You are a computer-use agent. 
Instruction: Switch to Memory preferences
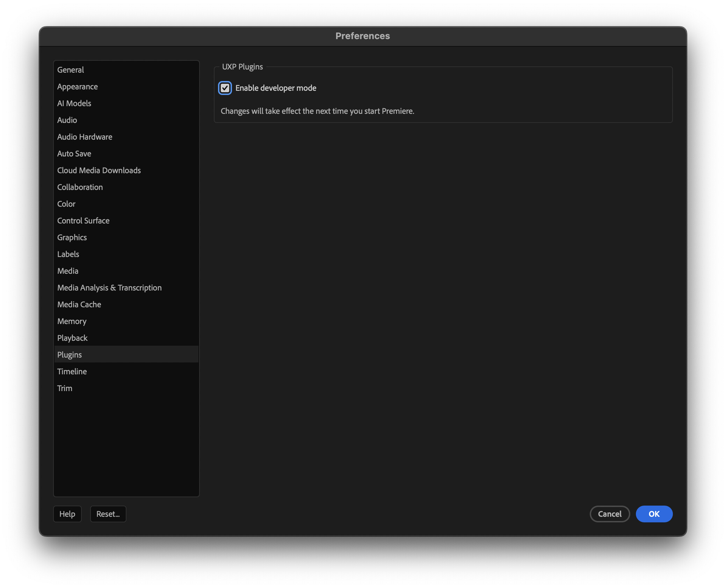click(72, 321)
